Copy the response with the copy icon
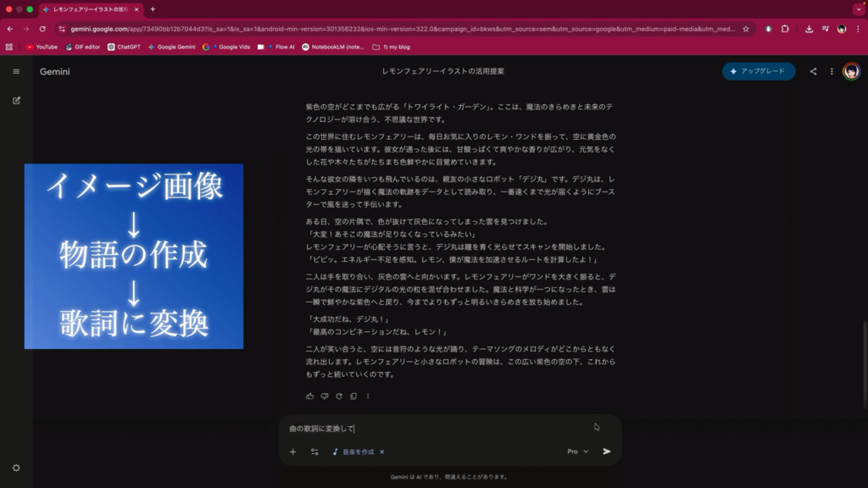Image resolution: width=868 pixels, height=488 pixels. point(353,396)
